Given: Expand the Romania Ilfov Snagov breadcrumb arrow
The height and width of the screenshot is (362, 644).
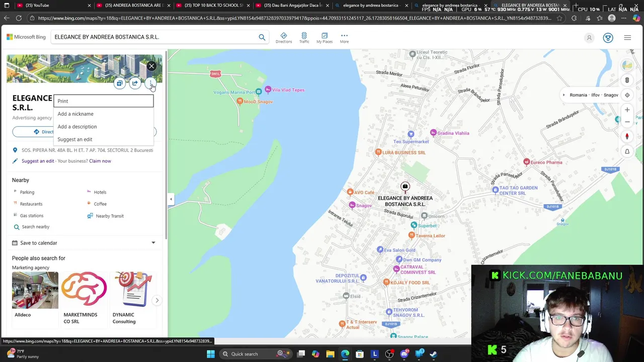Looking at the screenshot, I should [x=563, y=95].
